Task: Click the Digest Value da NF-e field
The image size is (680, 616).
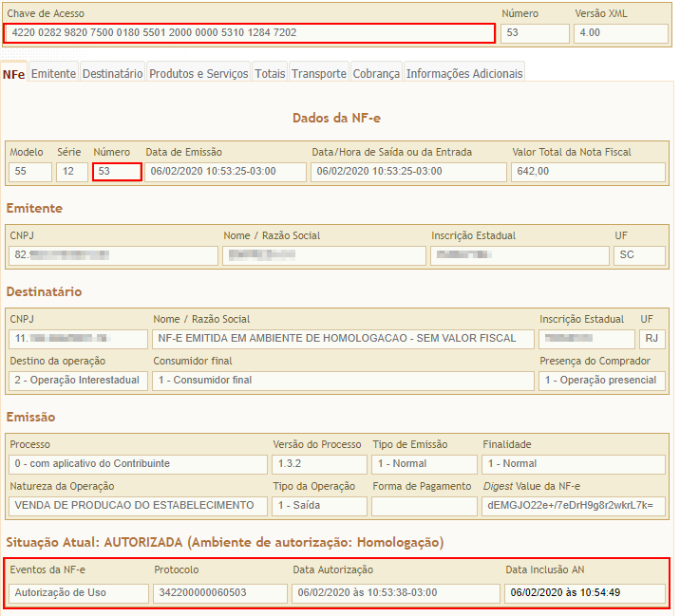Action: click(x=574, y=506)
